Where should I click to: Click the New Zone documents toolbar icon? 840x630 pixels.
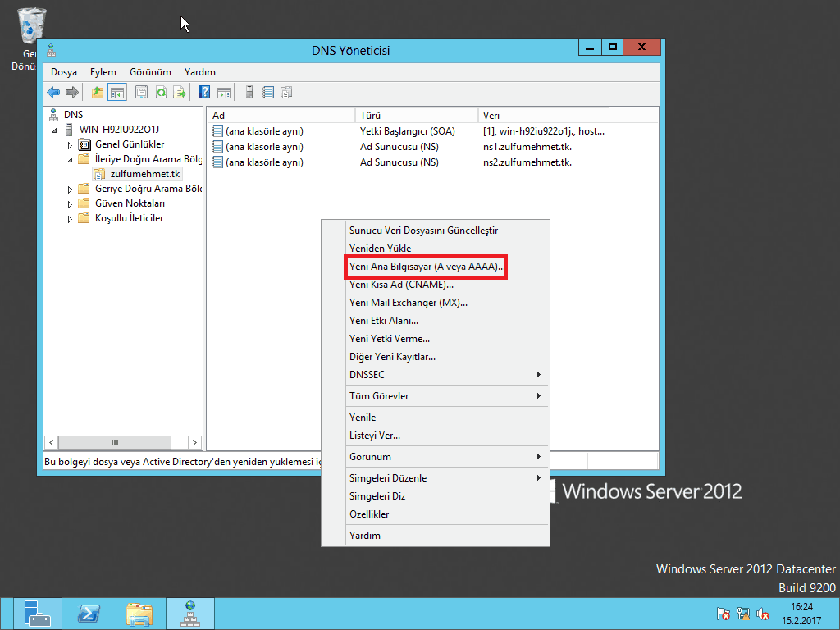[x=286, y=93]
